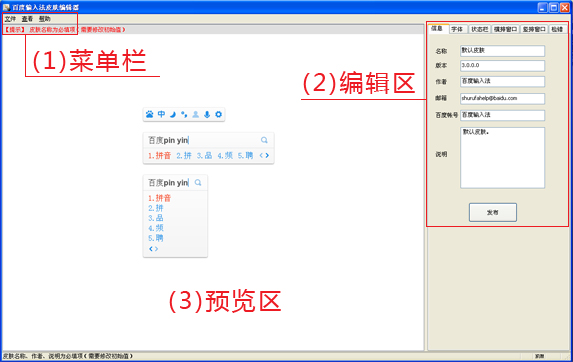573x362 pixels.
Task: Toggle the 中 Chinese mode icon in preview
Action: tap(161, 114)
